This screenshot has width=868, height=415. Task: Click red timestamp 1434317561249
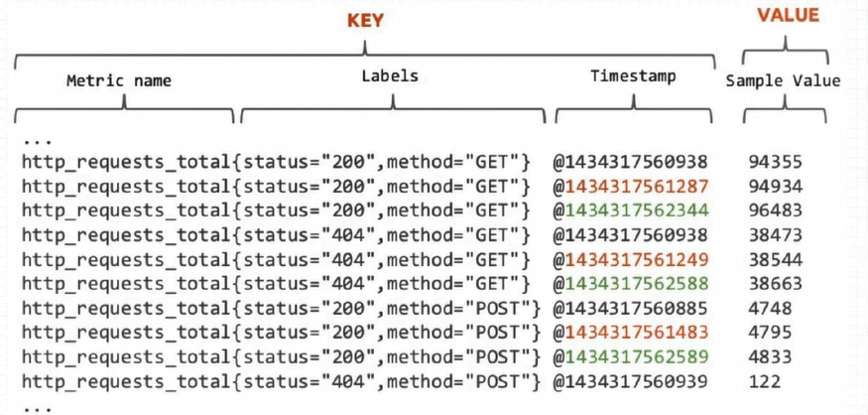pyautogui.click(x=636, y=259)
